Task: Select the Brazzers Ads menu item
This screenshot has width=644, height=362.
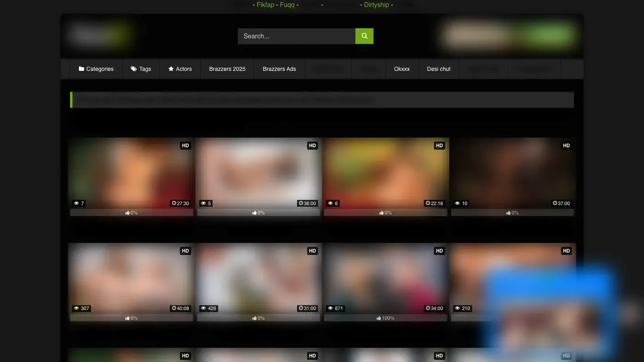Action: click(279, 69)
